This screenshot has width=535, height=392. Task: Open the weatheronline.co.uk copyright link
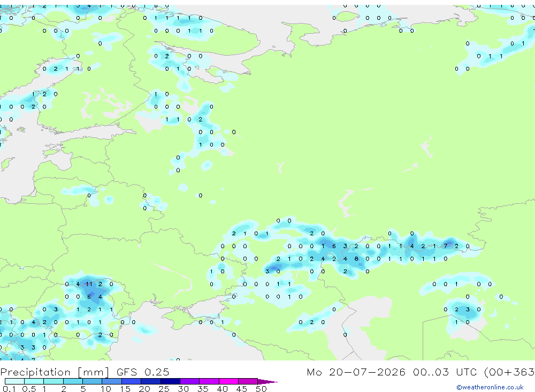tap(490, 387)
